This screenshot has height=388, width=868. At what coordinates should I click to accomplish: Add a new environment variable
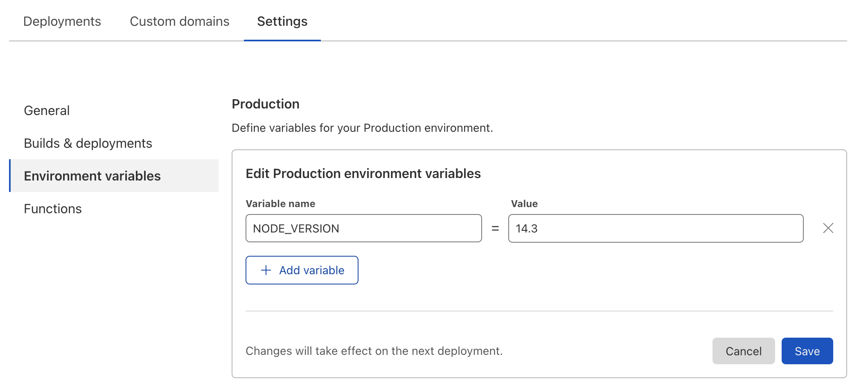302,270
